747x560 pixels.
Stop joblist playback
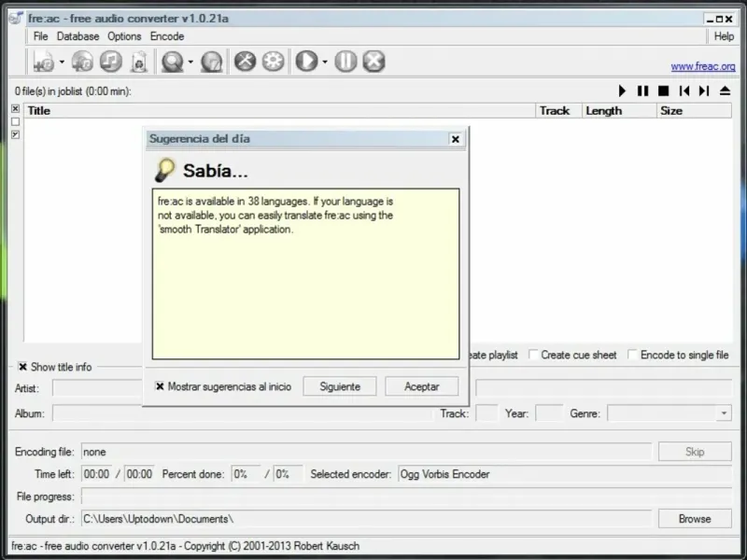pos(663,91)
